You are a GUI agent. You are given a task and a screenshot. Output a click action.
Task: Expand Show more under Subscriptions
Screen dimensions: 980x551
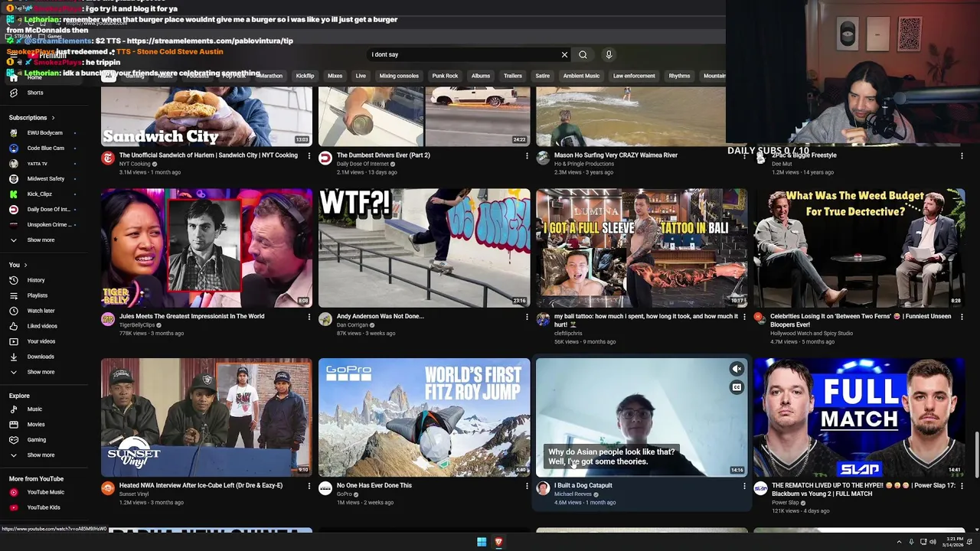pos(32,240)
